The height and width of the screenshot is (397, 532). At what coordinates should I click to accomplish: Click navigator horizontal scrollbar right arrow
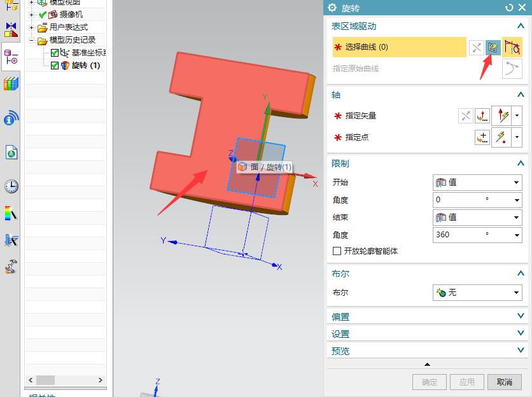click(101, 380)
